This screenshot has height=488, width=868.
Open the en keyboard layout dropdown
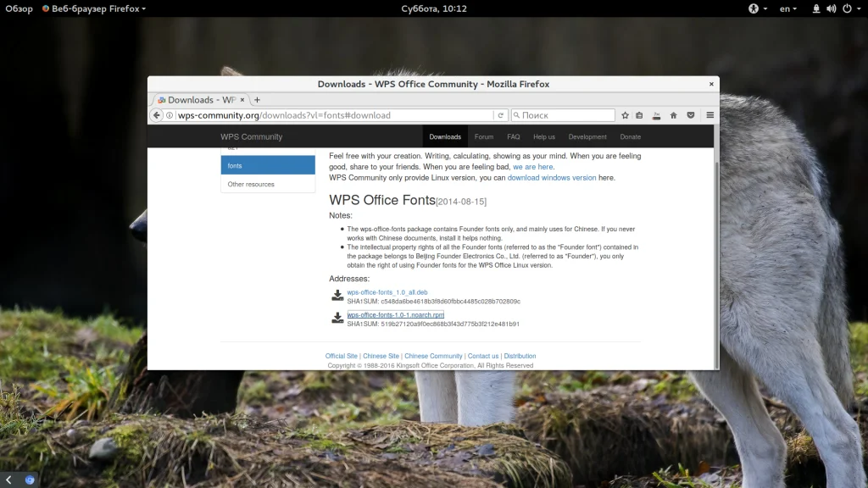(x=787, y=8)
